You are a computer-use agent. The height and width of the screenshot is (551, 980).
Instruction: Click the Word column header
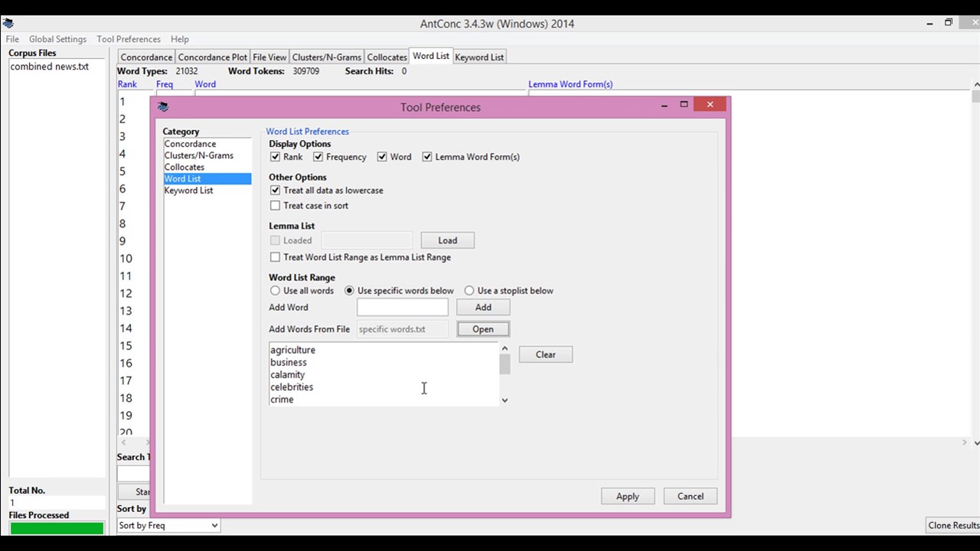click(205, 84)
